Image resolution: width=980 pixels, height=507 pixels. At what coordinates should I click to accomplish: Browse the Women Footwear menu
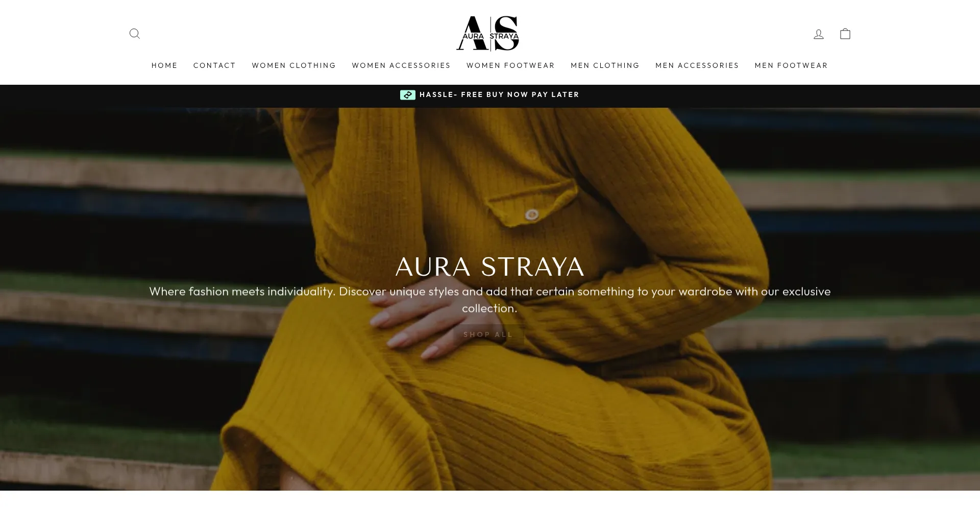point(510,65)
